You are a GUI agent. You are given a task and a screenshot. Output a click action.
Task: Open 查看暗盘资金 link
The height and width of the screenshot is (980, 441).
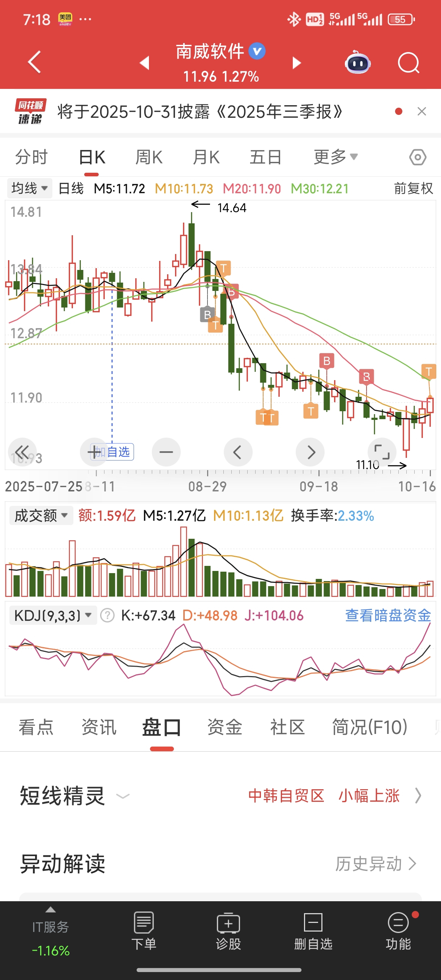[x=388, y=615]
